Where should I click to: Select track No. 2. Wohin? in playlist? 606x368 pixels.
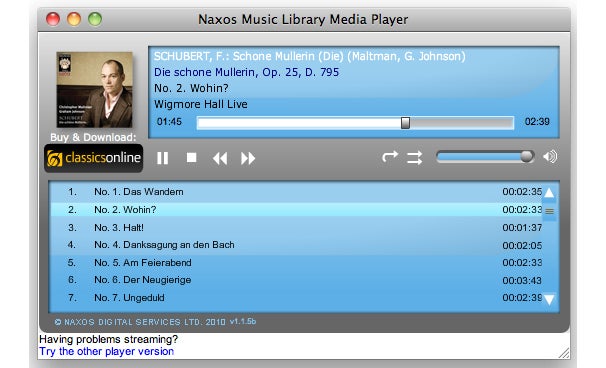(296, 210)
